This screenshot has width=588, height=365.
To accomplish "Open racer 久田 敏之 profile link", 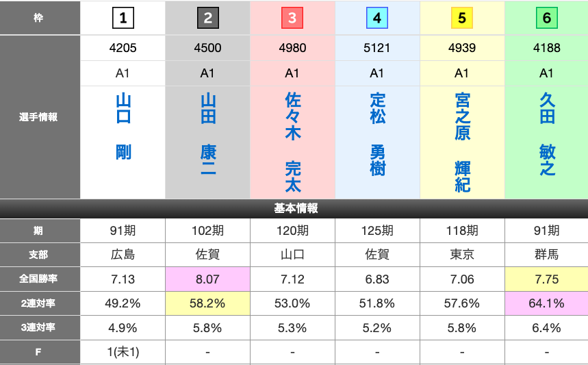I will (x=547, y=134).
